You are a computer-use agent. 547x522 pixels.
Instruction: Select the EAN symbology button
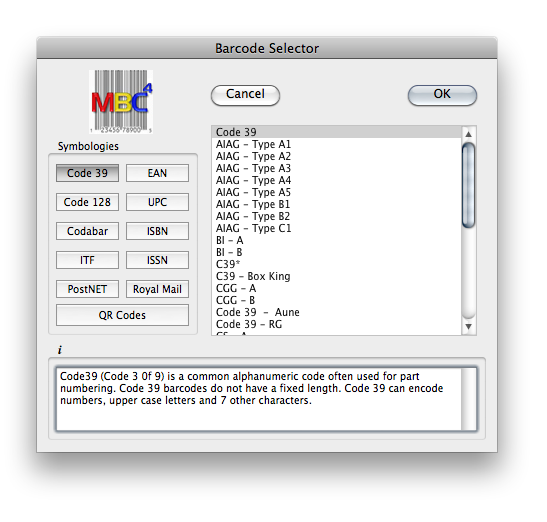[x=157, y=173]
